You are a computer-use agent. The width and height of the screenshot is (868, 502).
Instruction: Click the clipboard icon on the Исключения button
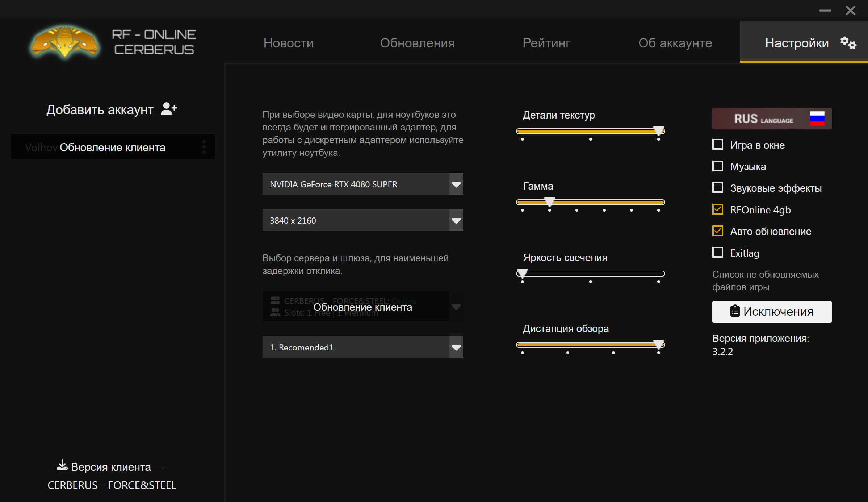735,311
